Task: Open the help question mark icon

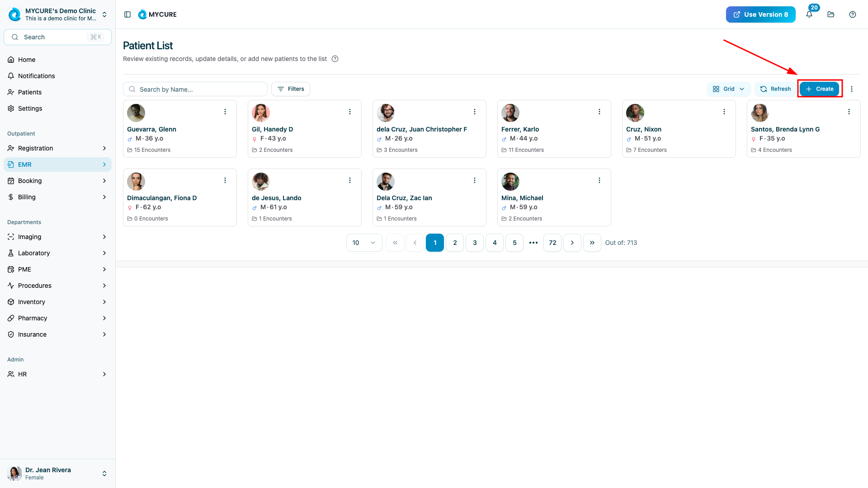Action: [853, 14]
